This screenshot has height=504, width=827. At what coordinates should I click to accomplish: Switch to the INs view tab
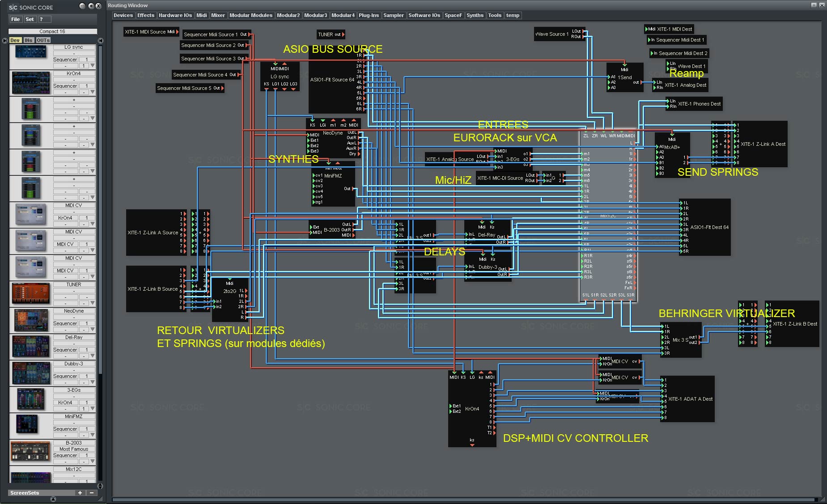(x=28, y=40)
